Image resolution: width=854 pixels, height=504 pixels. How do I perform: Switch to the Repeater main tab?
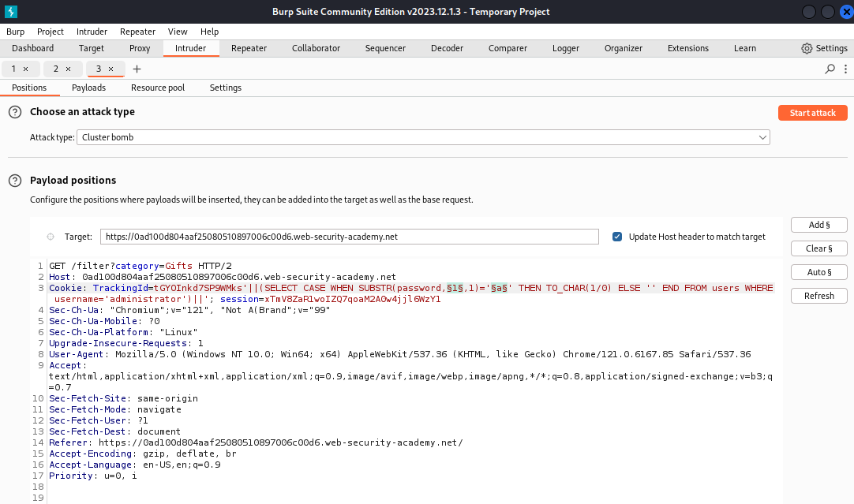click(249, 48)
